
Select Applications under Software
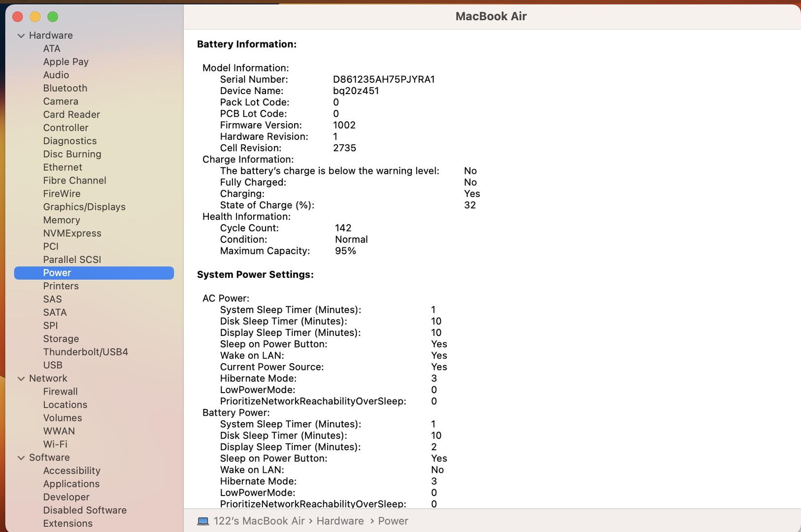coord(71,484)
